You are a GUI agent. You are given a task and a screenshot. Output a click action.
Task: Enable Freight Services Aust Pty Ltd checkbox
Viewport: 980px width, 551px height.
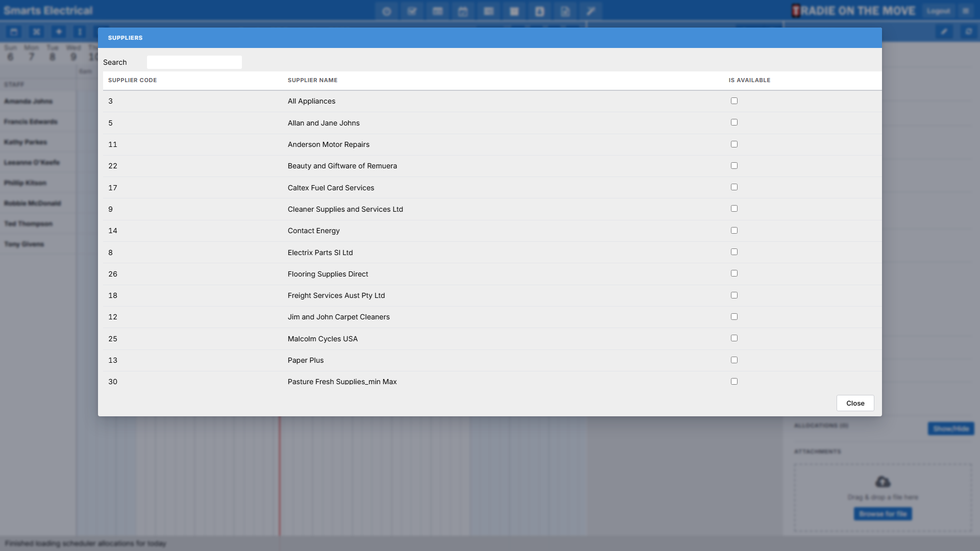[x=734, y=295]
